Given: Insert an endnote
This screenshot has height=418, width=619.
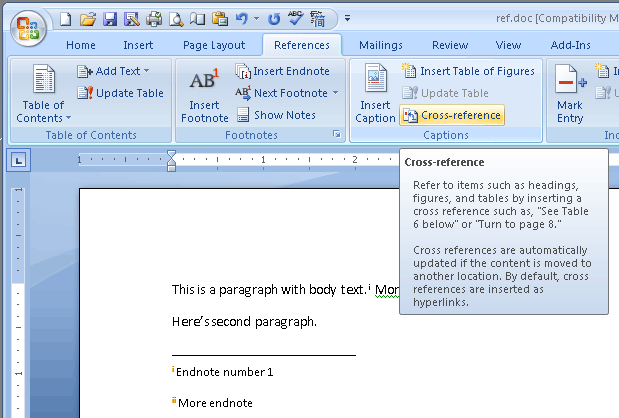Looking at the screenshot, I should coord(283,71).
